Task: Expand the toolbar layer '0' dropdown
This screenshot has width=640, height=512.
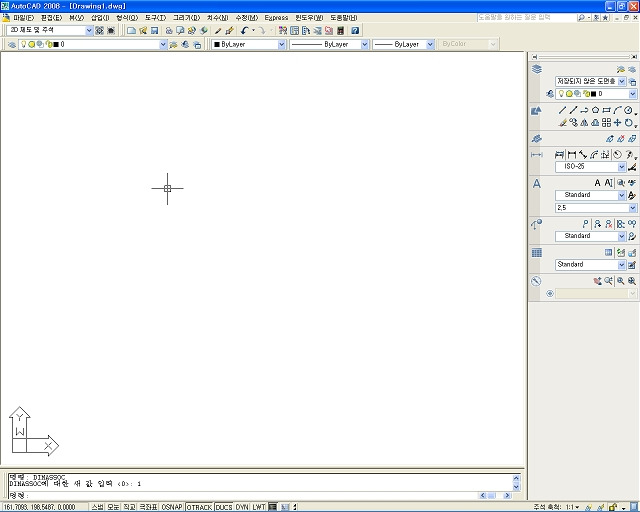Action: pyautogui.click(x=163, y=45)
